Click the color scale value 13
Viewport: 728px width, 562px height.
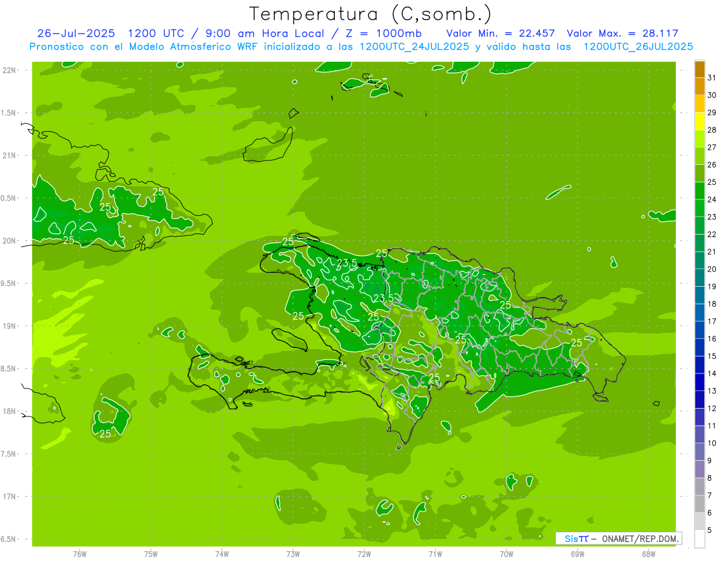coord(712,391)
